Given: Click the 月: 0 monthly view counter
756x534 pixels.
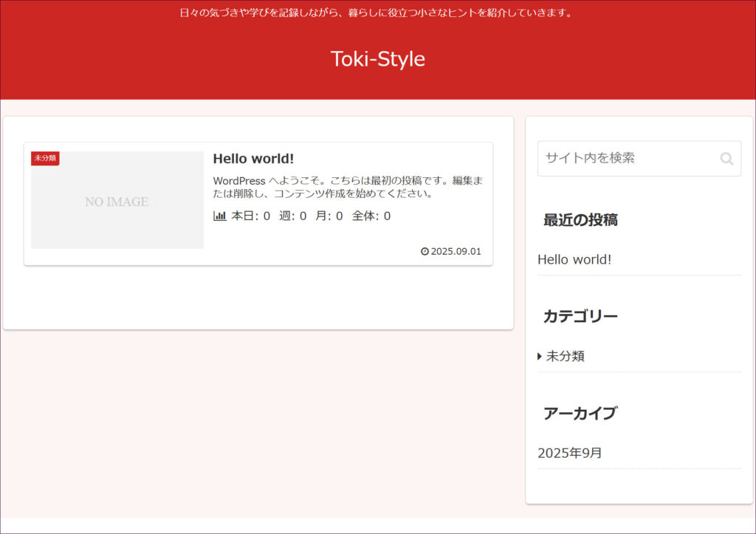Looking at the screenshot, I should [329, 216].
